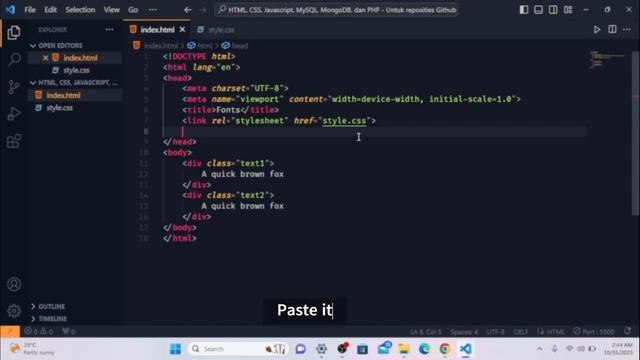Change CRLF end of line sequence
This screenshot has height=360, width=640.
click(x=520, y=332)
